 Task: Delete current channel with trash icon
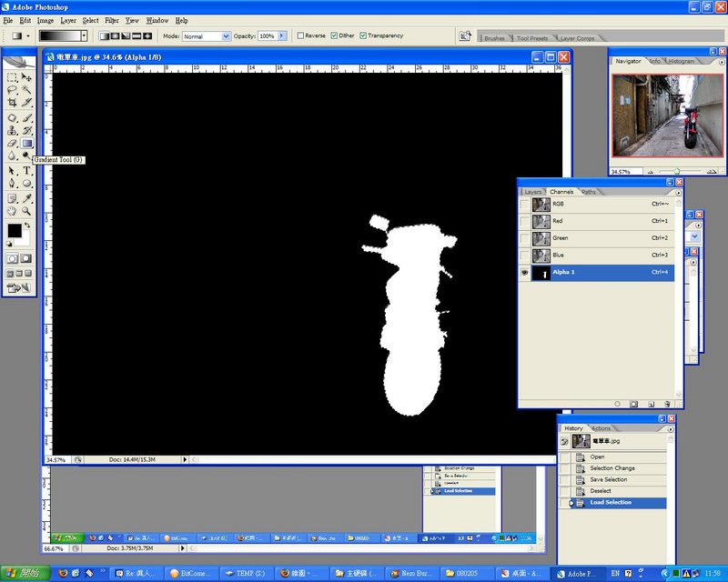click(667, 404)
